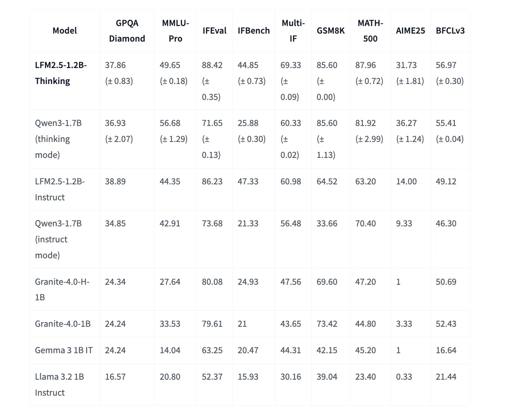Click the IFBench column header

click(x=253, y=31)
